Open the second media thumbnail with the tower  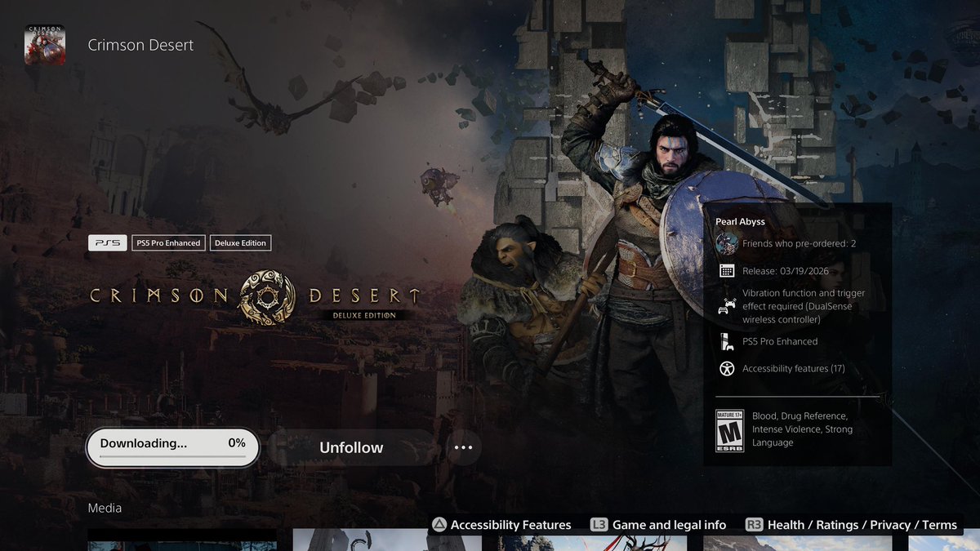[387, 540]
